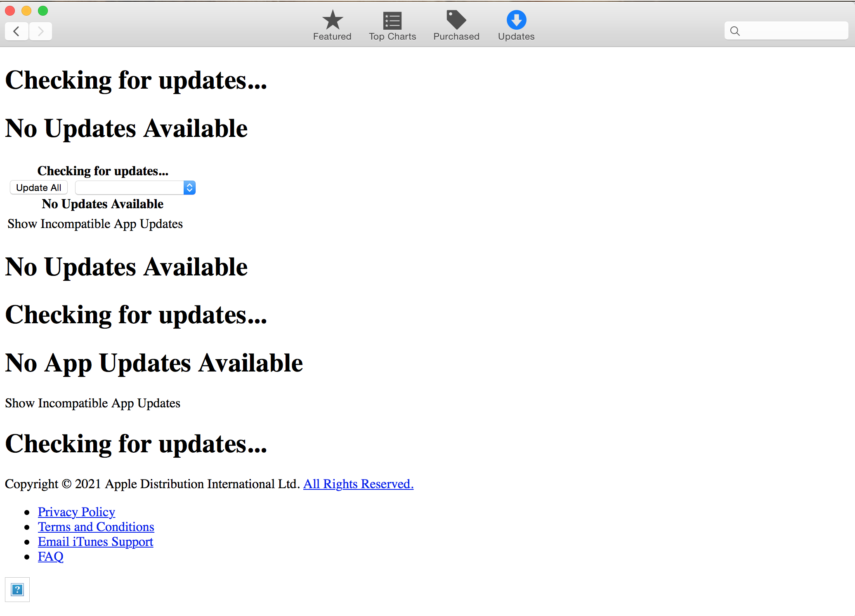Open the Terms and Conditions link
The width and height of the screenshot is (855, 616).
click(96, 527)
